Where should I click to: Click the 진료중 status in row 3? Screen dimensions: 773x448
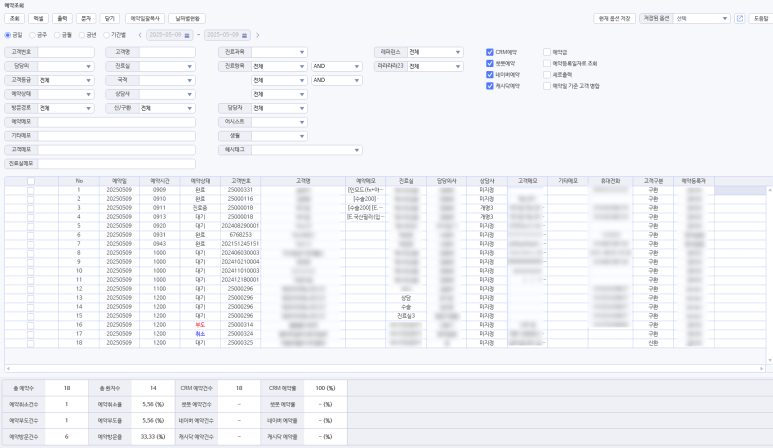(x=200, y=208)
